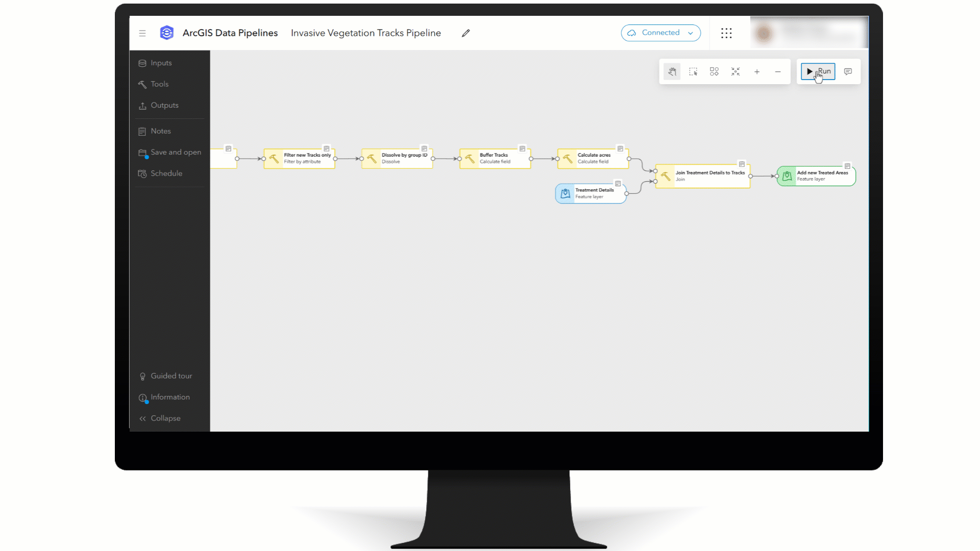This screenshot has width=980, height=551.
Task: Open the app launcher grid
Action: [x=726, y=33]
